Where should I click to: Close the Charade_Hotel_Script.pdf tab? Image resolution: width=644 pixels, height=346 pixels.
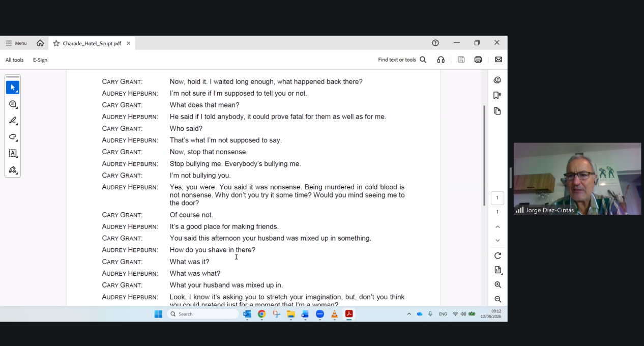coord(129,43)
